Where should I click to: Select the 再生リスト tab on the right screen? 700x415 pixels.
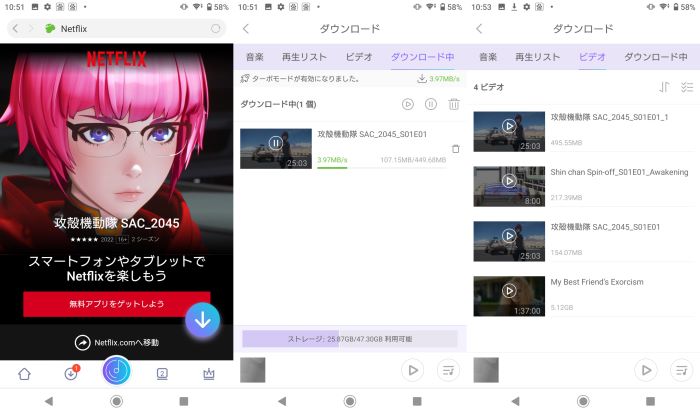pyautogui.click(x=537, y=57)
